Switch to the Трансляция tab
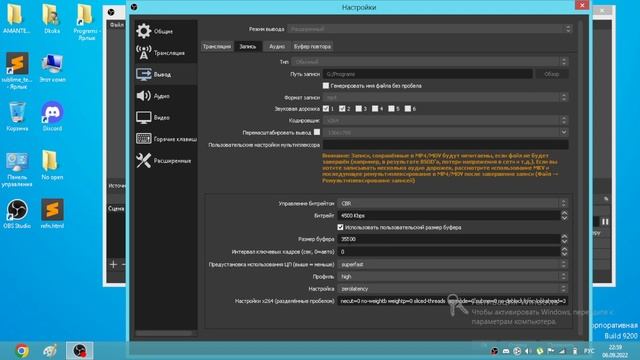Screen dimensions: 640x360 click(217, 47)
